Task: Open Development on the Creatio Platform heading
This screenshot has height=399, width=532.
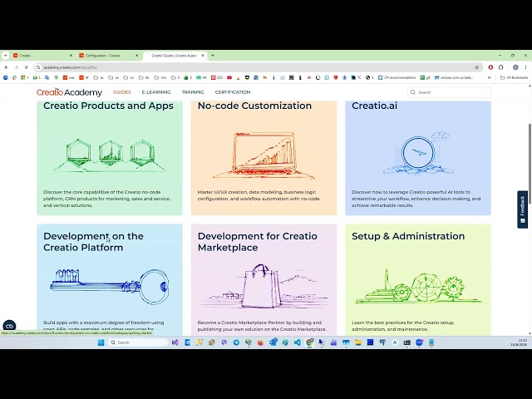Action: click(x=93, y=242)
